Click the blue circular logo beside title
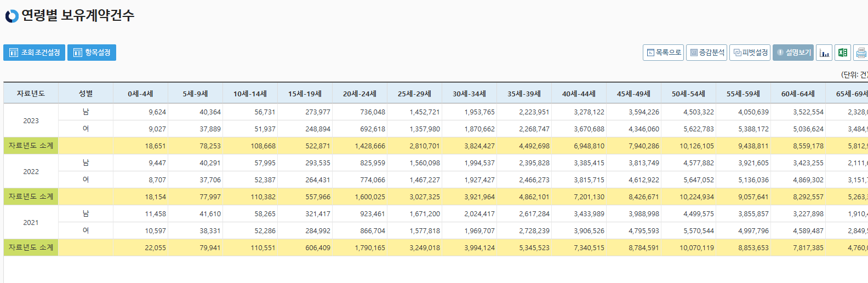 [12, 16]
